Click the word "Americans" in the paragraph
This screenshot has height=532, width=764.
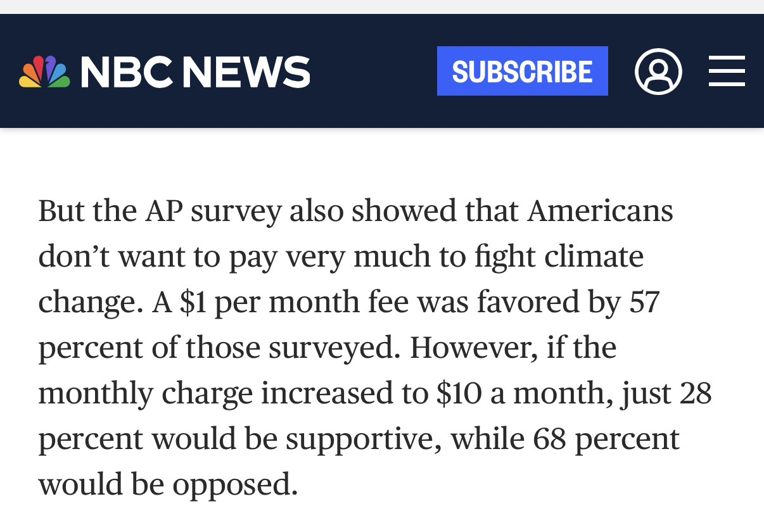pos(600,211)
